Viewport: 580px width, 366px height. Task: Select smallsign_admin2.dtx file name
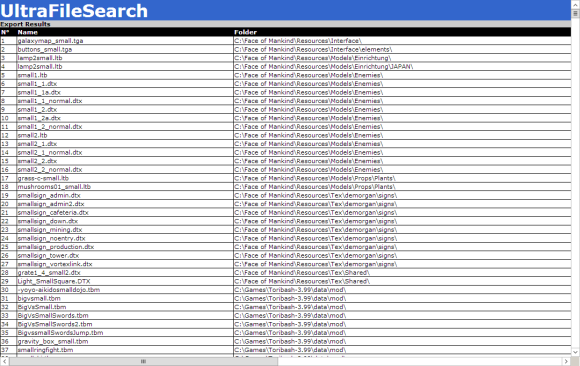click(51, 204)
